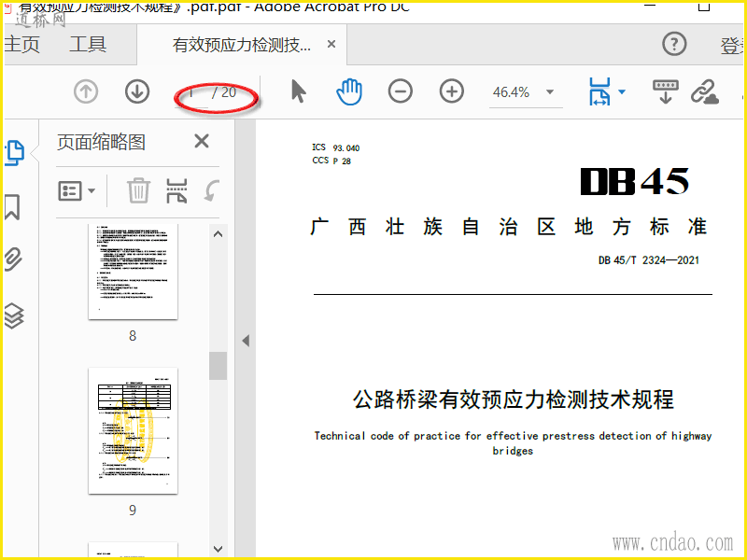Open the Help question mark icon

point(674,44)
